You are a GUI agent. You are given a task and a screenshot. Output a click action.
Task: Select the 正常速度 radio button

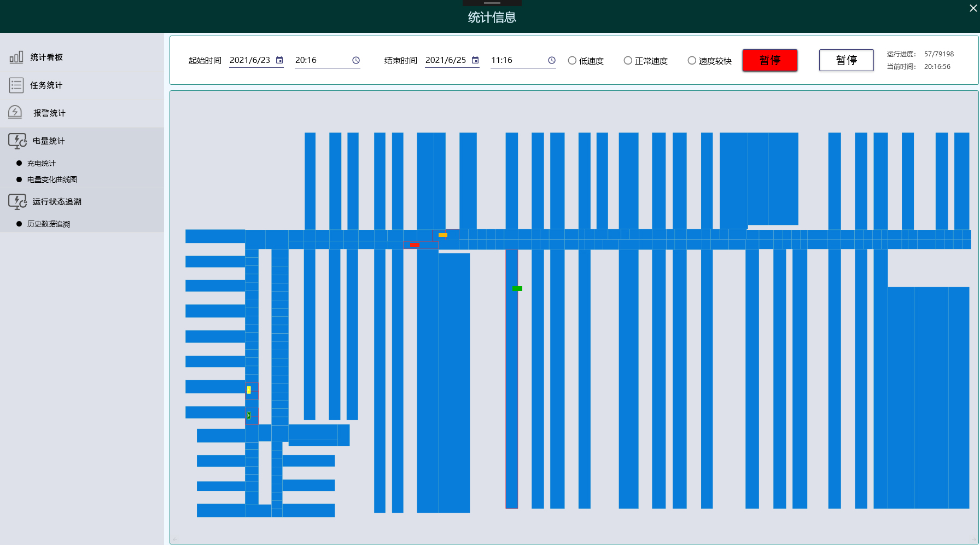[x=628, y=61]
